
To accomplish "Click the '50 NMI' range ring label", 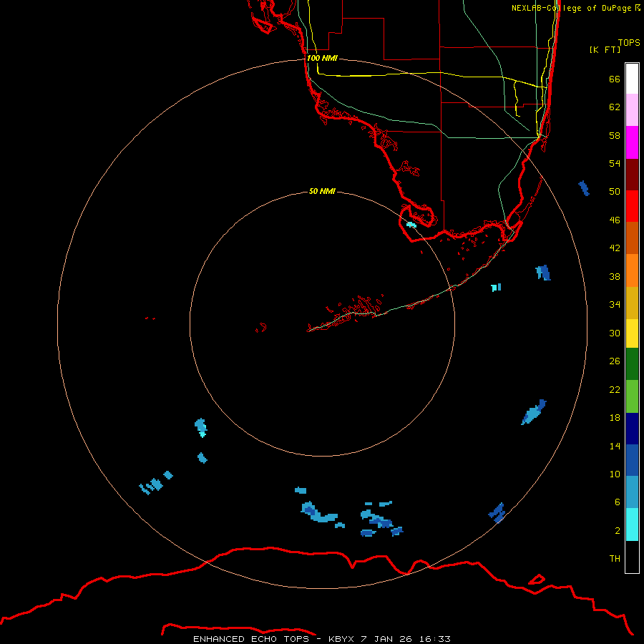I will (x=322, y=191).
